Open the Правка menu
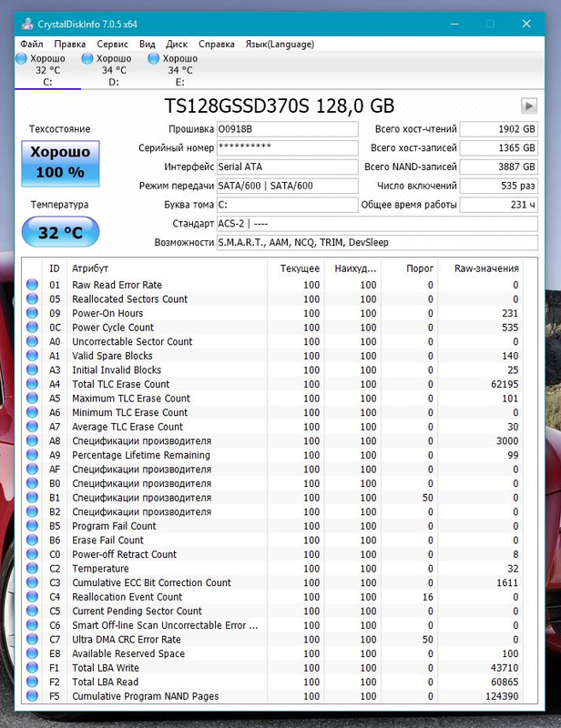 point(70,44)
